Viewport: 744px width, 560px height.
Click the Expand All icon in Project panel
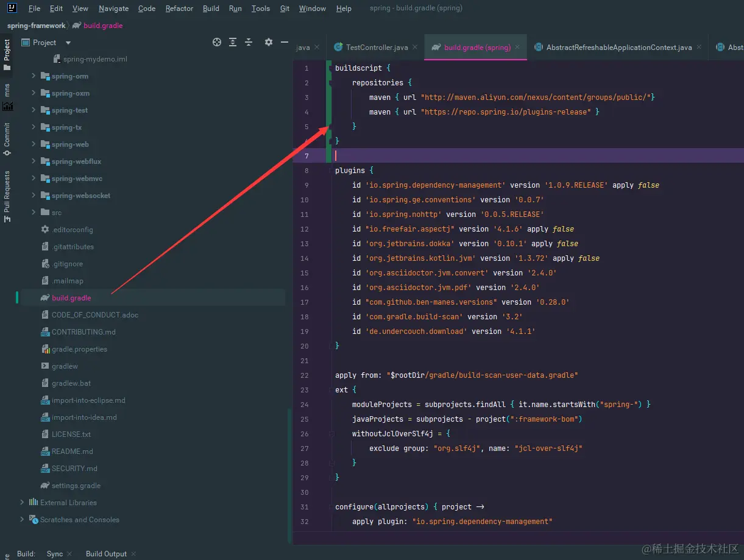coord(233,42)
